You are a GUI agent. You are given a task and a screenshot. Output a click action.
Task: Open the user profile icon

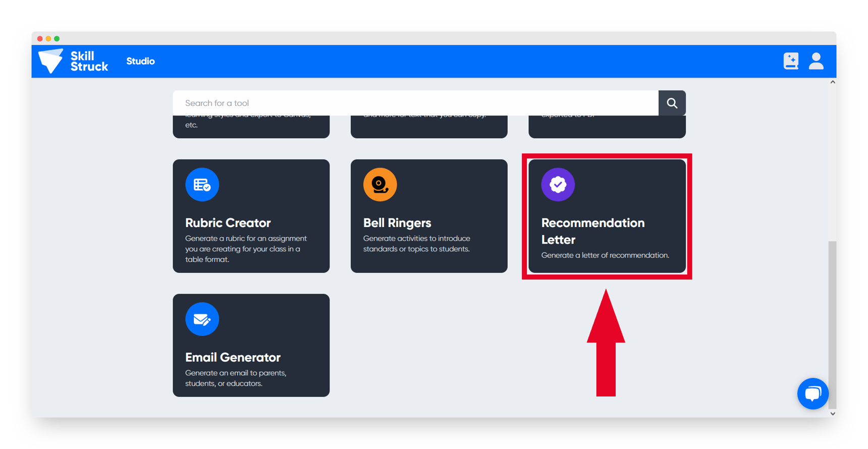coord(816,61)
